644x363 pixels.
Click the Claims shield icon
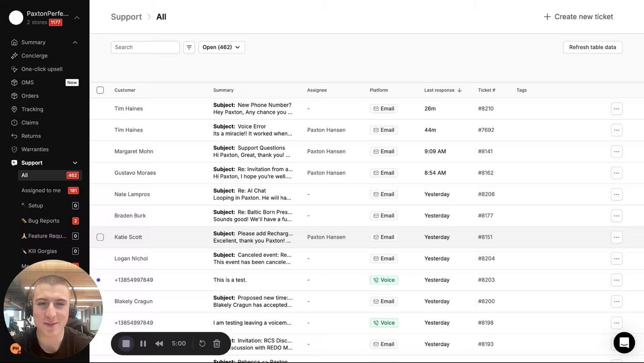(x=15, y=123)
